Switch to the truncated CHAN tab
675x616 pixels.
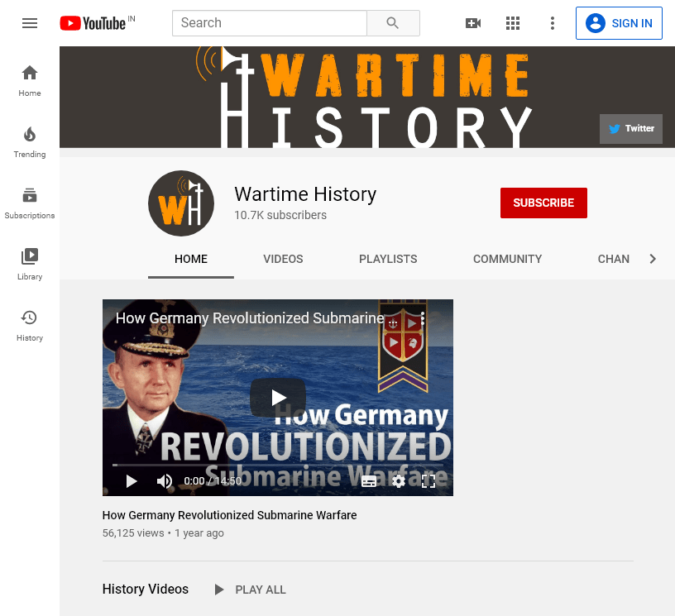(614, 259)
